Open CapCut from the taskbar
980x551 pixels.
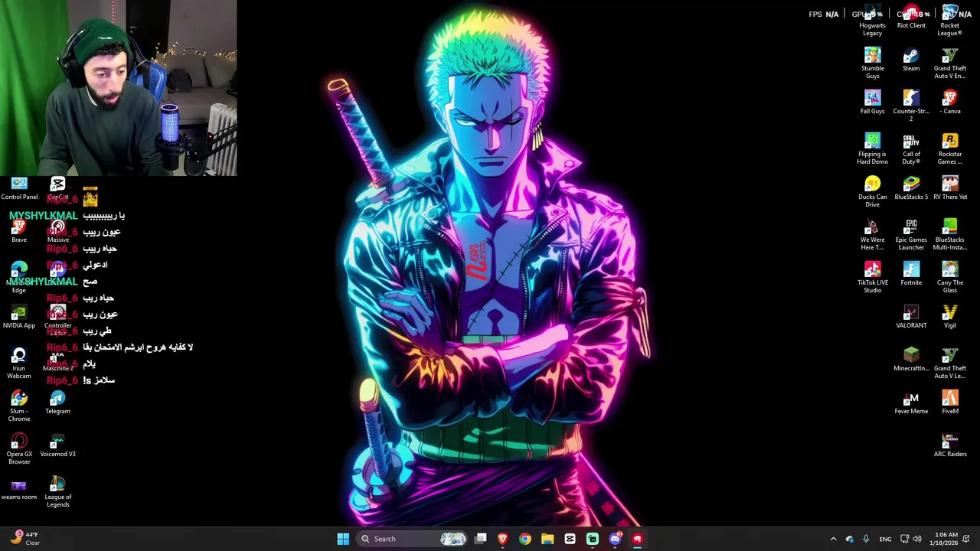(x=570, y=539)
